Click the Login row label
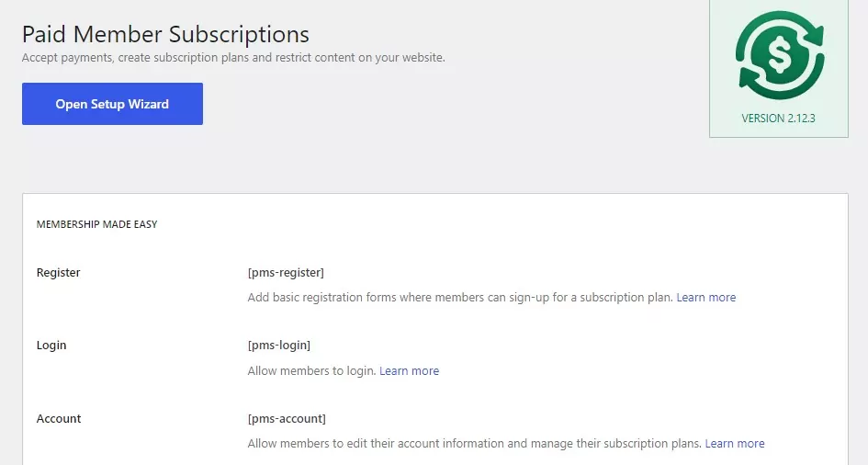Screen dimensions: 868x465 pyautogui.click(x=51, y=346)
